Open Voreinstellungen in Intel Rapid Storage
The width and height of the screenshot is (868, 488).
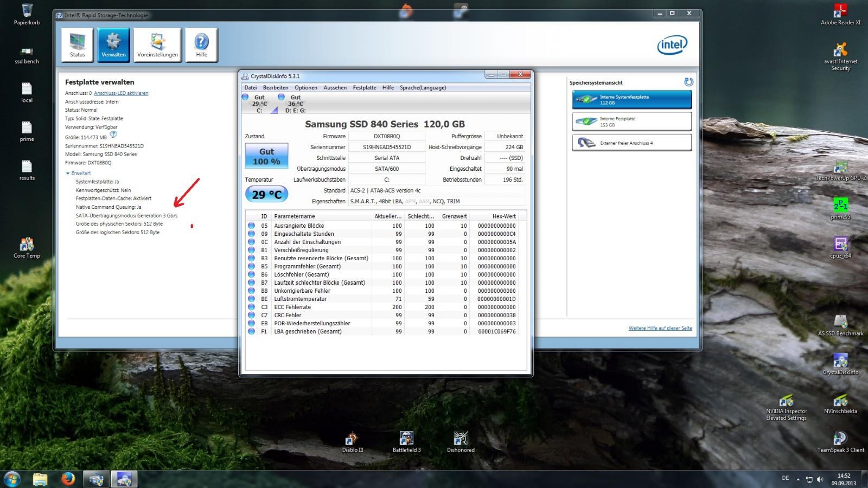(157, 45)
